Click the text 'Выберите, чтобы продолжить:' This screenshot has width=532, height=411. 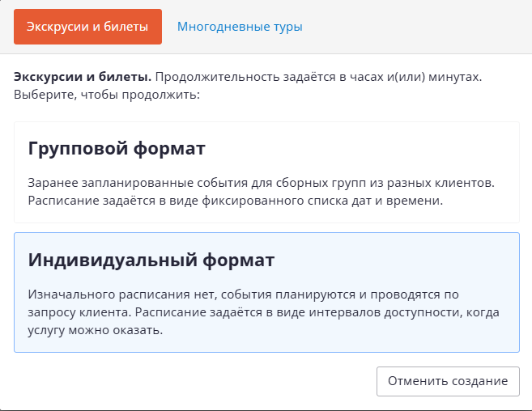(x=107, y=95)
